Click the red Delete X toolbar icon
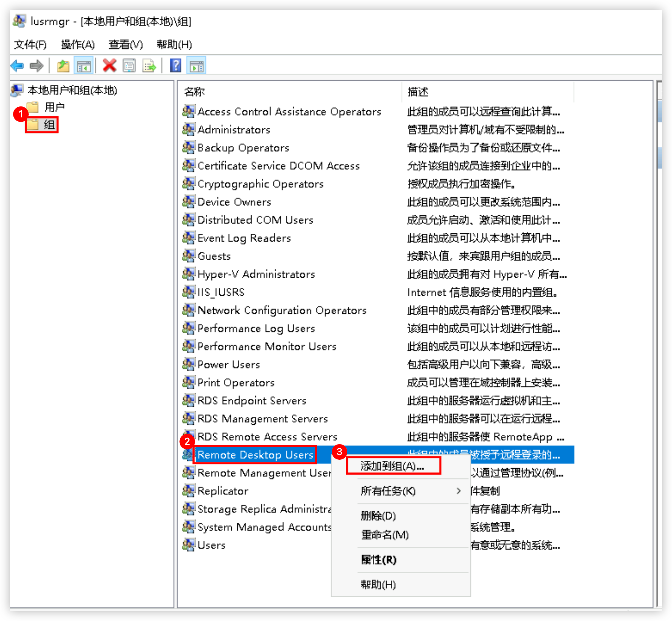 pos(109,66)
